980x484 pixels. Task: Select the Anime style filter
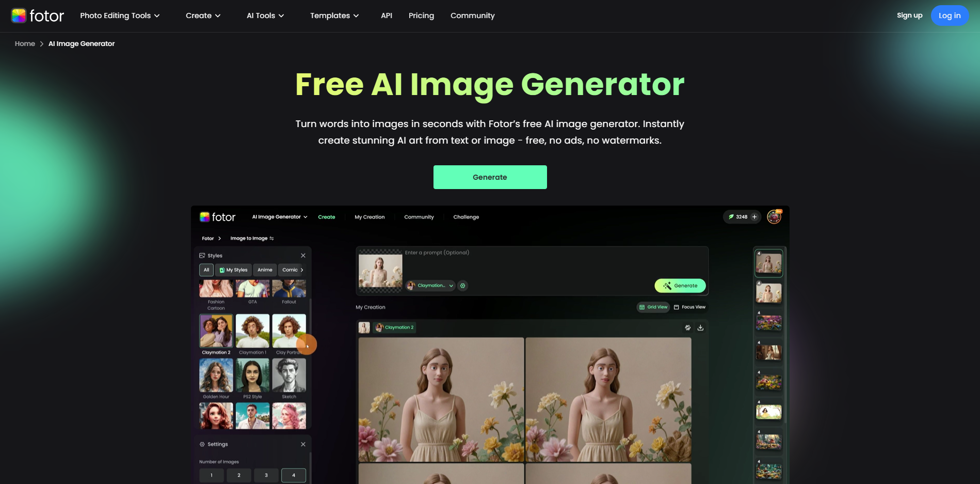point(265,270)
